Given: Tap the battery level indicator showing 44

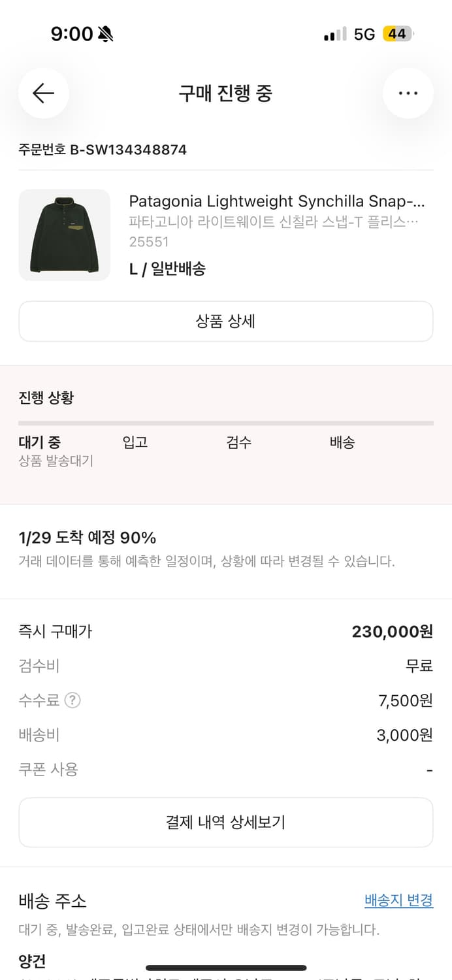Looking at the screenshot, I should tap(397, 33).
